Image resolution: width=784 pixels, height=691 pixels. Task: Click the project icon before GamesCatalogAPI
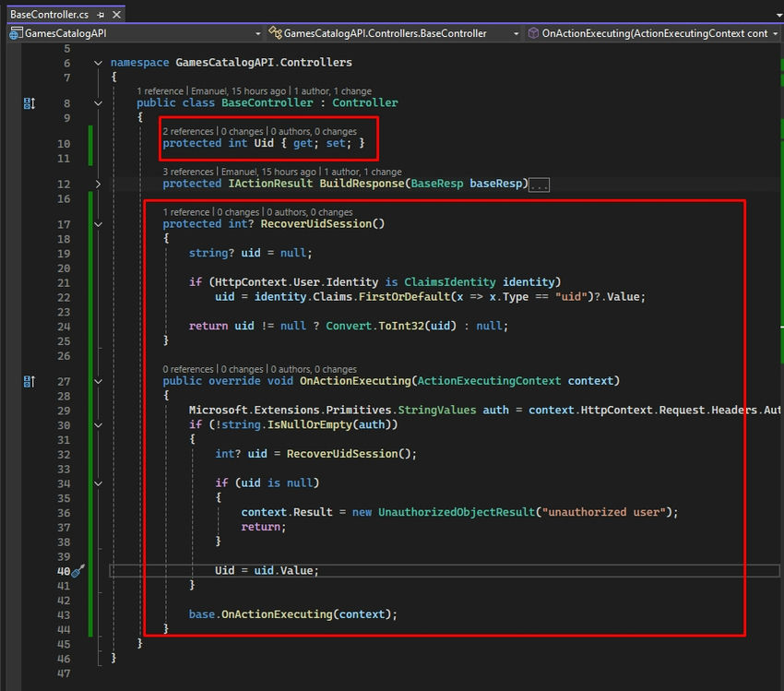click(x=13, y=32)
